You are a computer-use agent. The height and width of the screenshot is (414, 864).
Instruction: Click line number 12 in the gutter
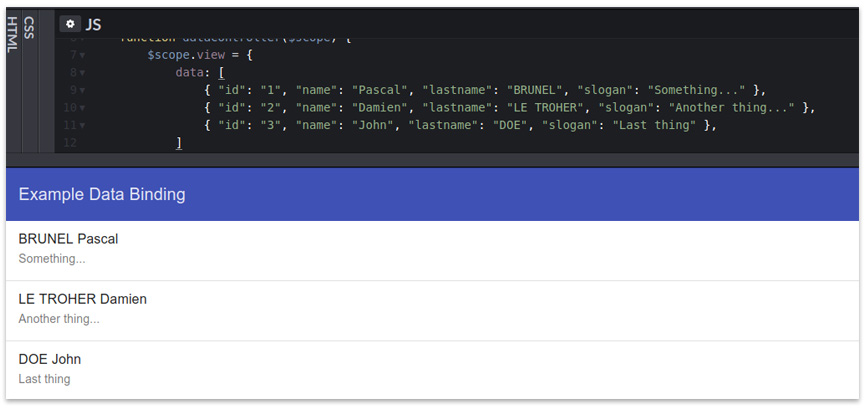pyautogui.click(x=69, y=144)
